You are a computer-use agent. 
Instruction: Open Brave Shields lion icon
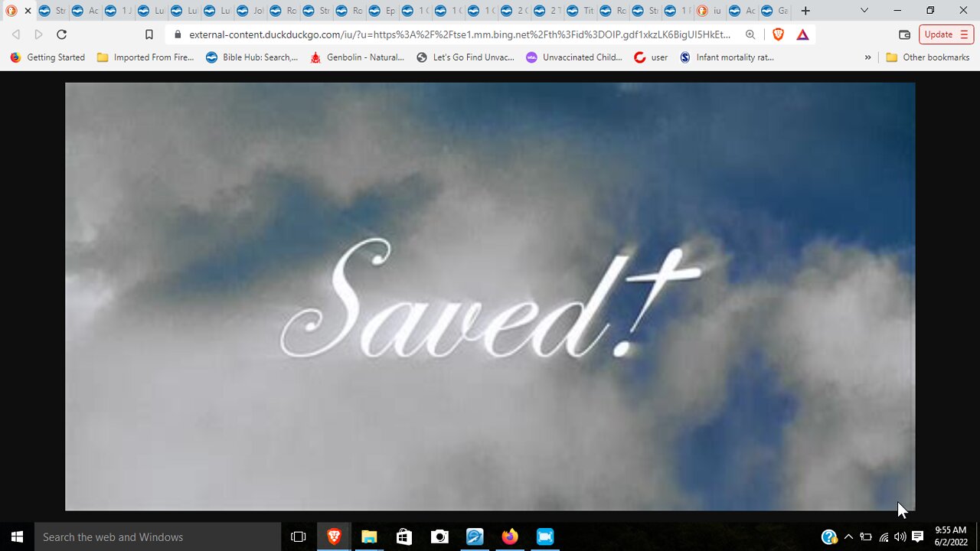[779, 34]
